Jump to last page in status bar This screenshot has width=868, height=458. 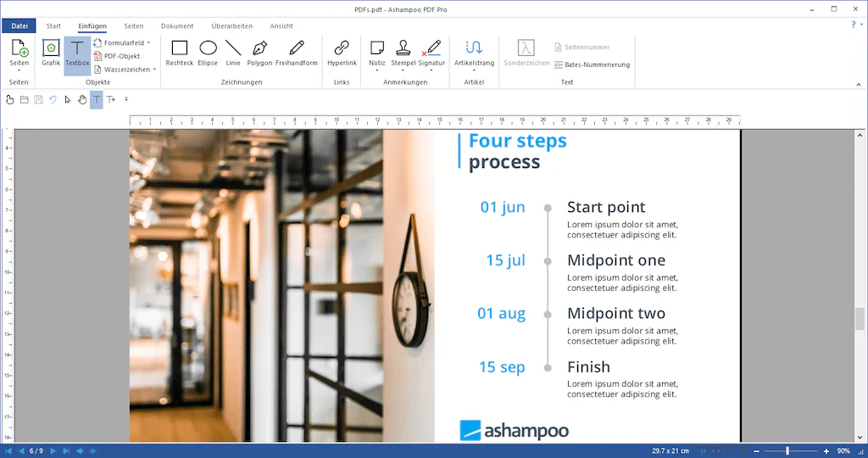tap(66, 451)
